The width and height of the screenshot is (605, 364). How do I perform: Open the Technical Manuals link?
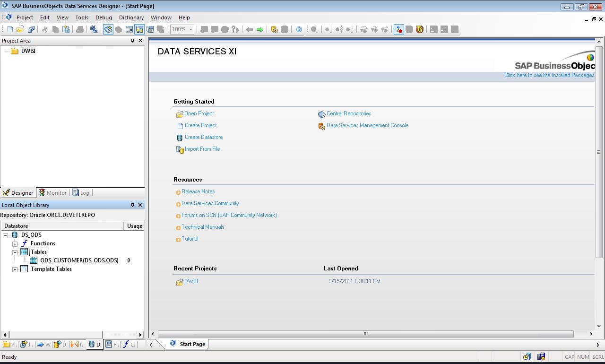[203, 227]
